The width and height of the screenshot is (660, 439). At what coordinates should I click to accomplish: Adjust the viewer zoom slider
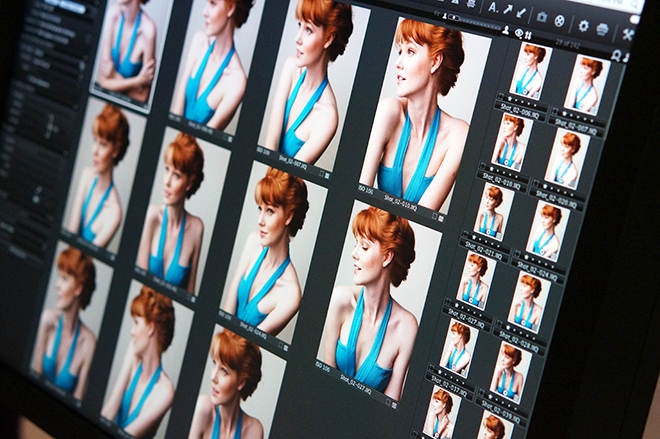(476, 22)
